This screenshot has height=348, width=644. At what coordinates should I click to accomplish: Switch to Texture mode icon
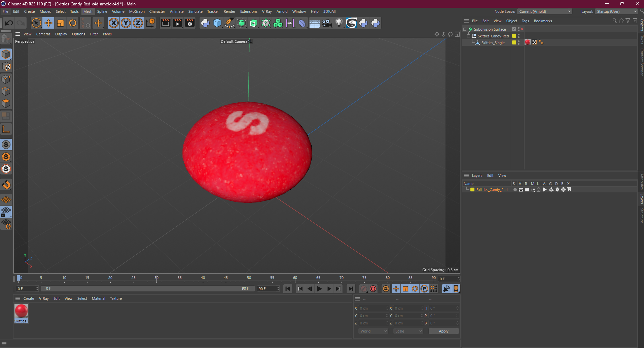[6, 67]
